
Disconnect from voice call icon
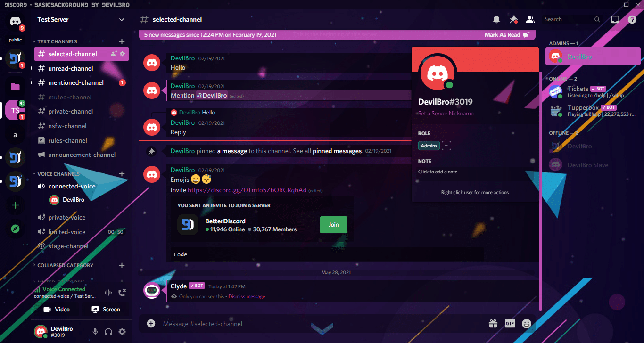[x=122, y=293]
